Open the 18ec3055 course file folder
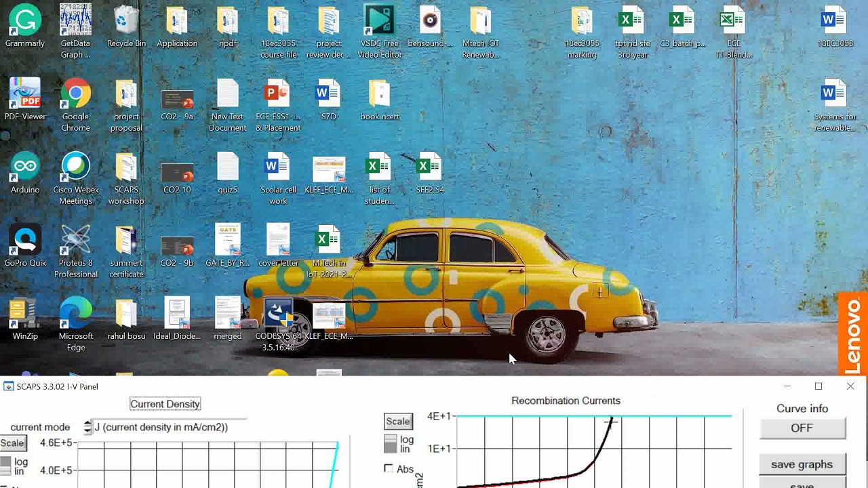This screenshot has height=488, width=868. [x=278, y=30]
